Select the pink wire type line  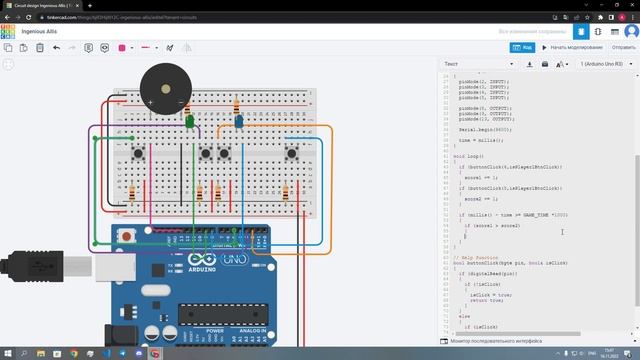(146, 48)
